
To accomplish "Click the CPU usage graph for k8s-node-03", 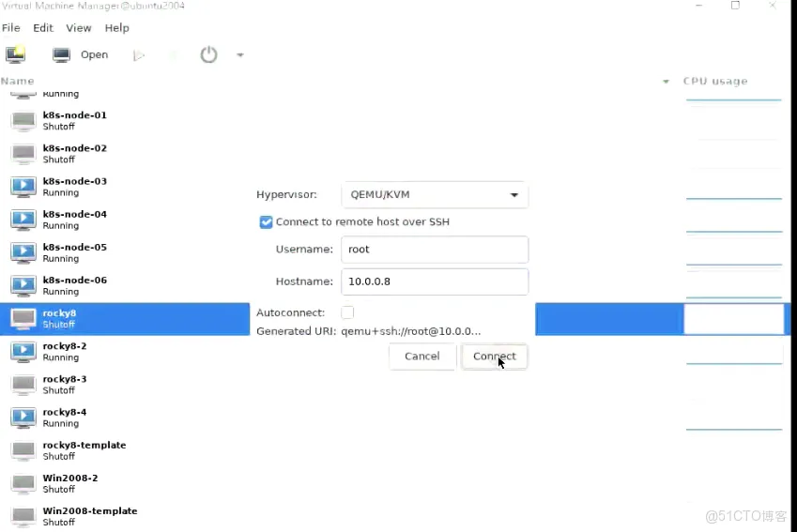I will [x=734, y=187].
